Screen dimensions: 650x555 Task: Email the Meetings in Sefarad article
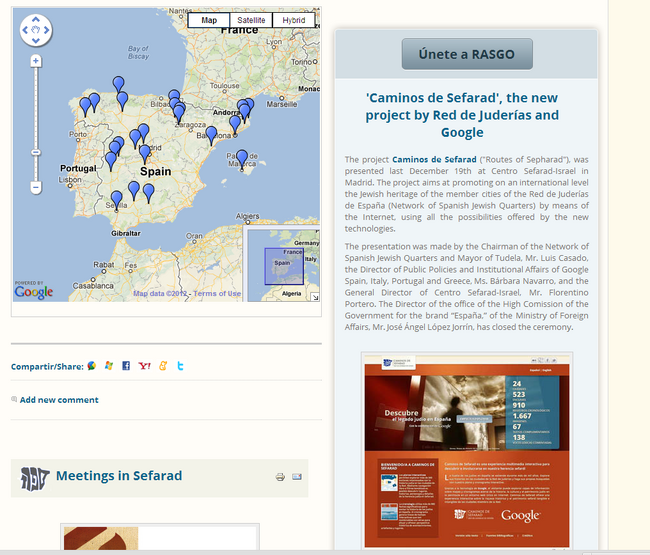[x=297, y=477]
